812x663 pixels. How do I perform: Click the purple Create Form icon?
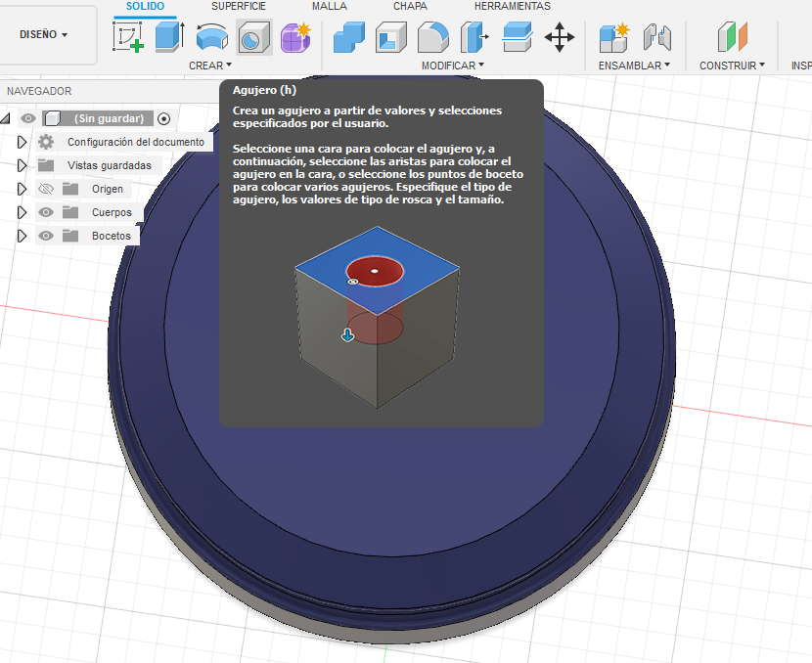[x=295, y=37]
